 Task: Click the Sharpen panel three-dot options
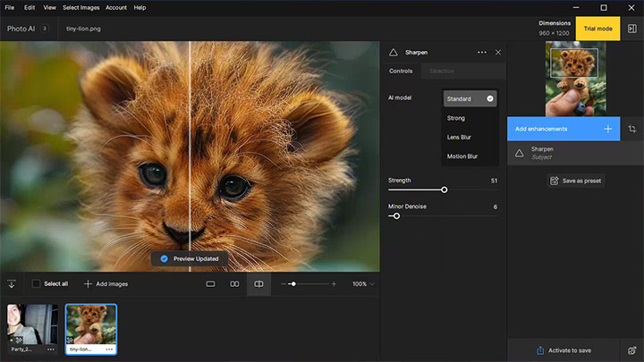482,53
